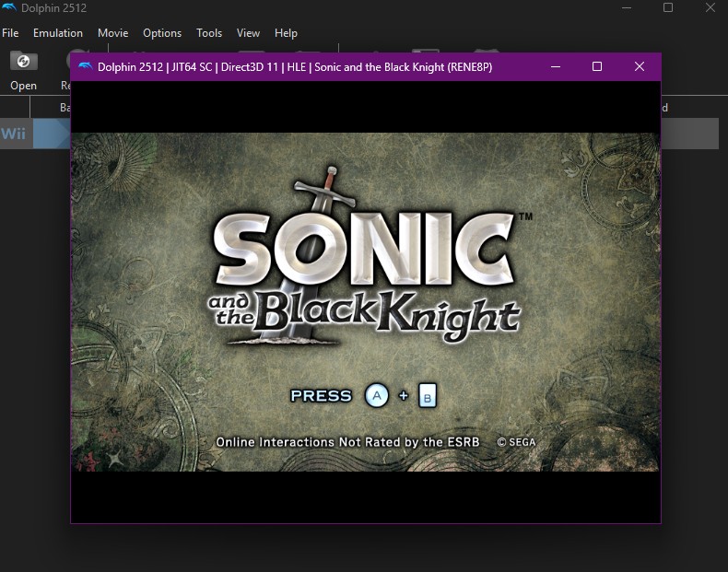Maximize the main Dolphin 2512 window
This screenshot has height=572, width=728.
[x=668, y=8]
